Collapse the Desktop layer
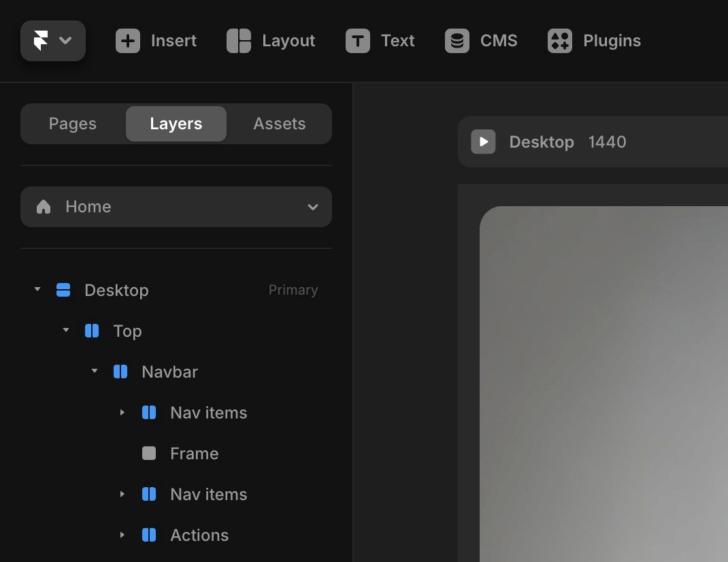The height and width of the screenshot is (562, 728). point(37,289)
